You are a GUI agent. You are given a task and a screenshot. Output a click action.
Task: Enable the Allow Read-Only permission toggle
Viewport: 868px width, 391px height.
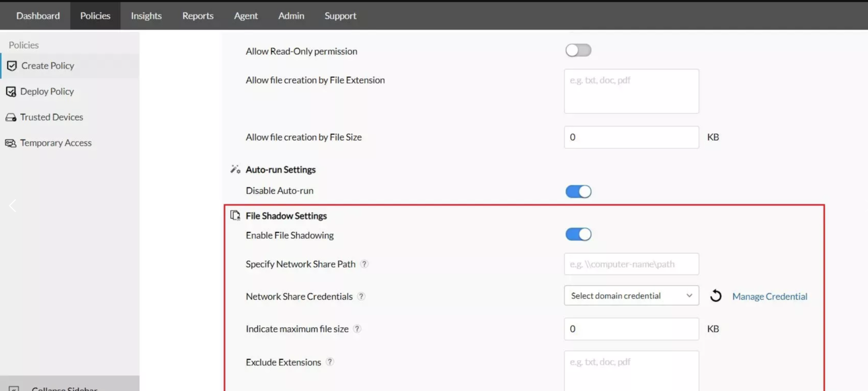coord(578,50)
